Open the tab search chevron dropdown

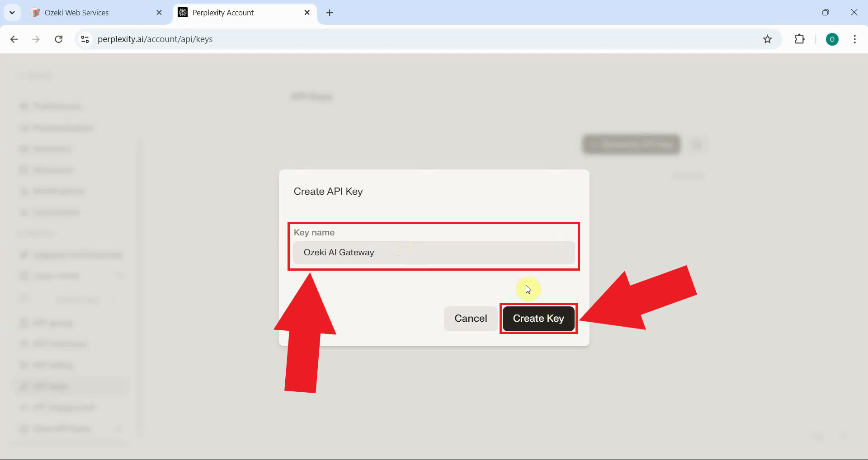pos(12,13)
